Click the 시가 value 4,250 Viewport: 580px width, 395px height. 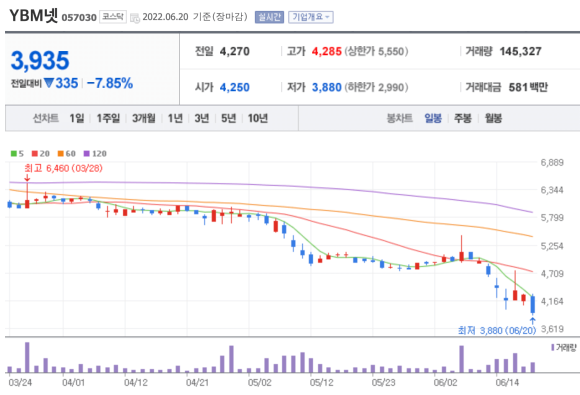coord(235,87)
